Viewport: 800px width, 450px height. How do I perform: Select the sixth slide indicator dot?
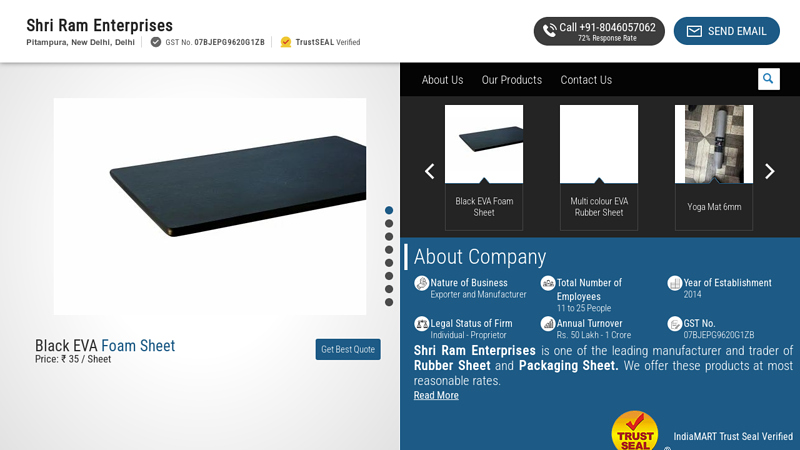coord(389,276)
